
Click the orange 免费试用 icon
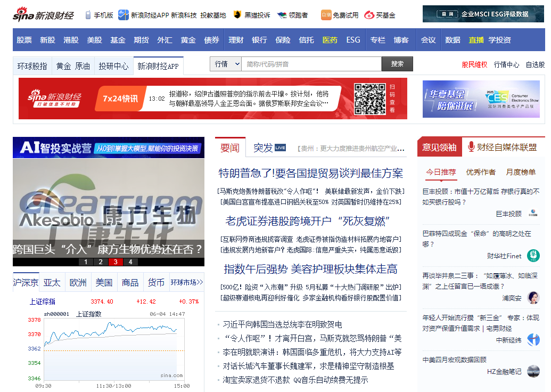coord(326,15)
